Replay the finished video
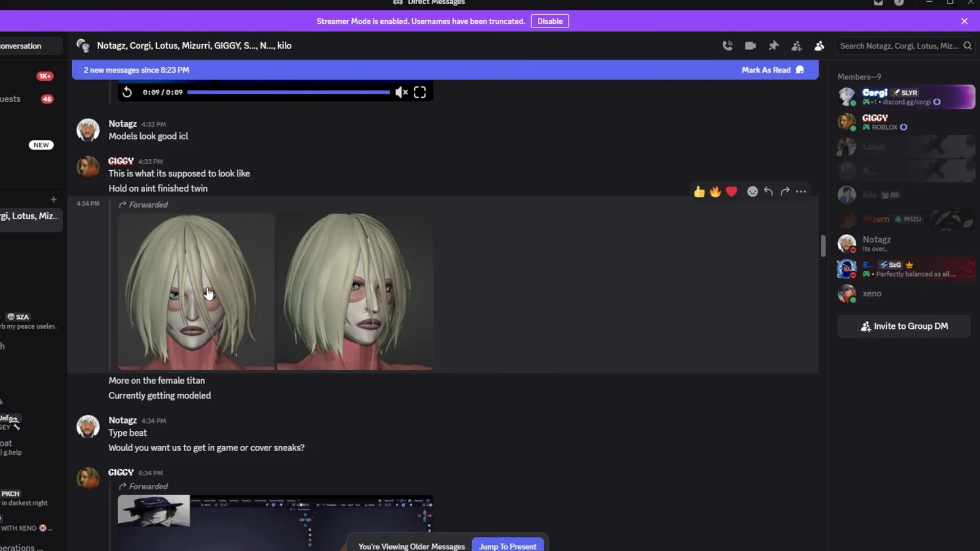 (127, 92)
